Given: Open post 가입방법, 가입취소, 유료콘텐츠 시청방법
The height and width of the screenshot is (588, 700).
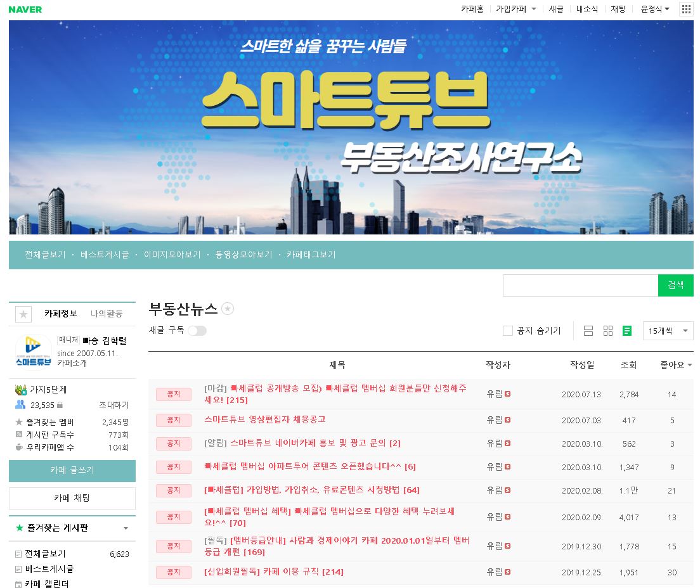Looking at the screenshot, I should point(311,490).
